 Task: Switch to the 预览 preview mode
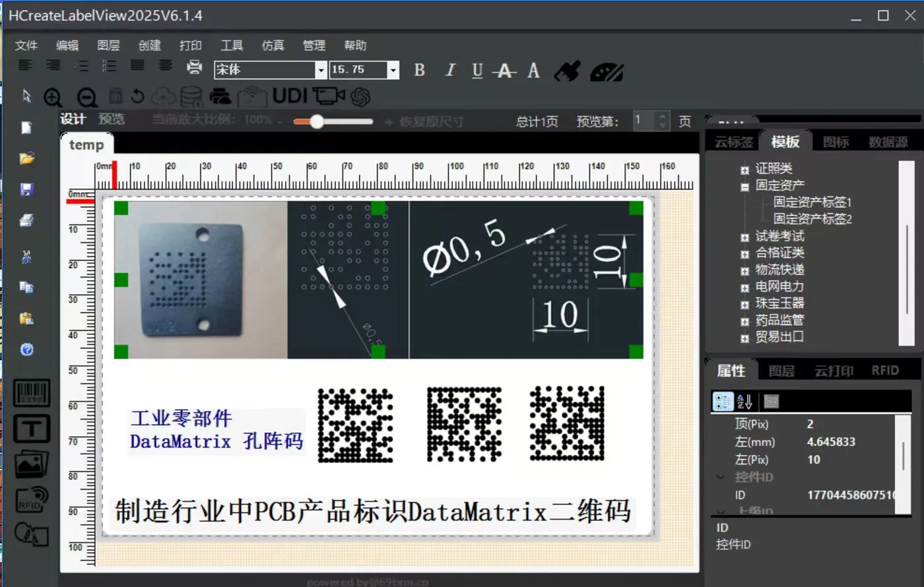112,119
